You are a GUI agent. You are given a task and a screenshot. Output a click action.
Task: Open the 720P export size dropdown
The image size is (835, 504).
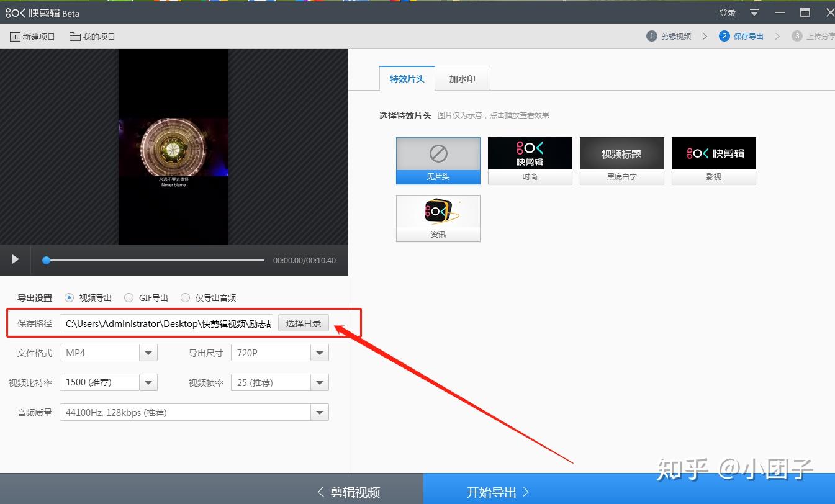click(x=319, y=353)
